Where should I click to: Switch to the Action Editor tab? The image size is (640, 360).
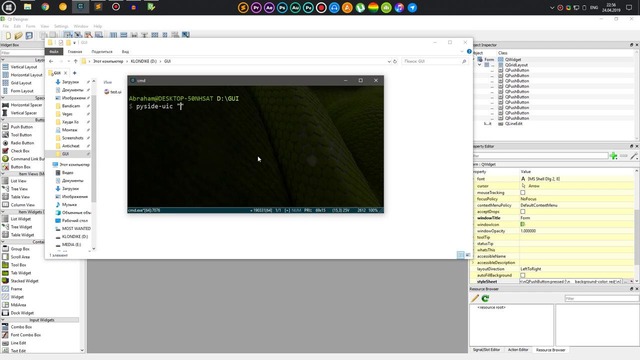518,350
